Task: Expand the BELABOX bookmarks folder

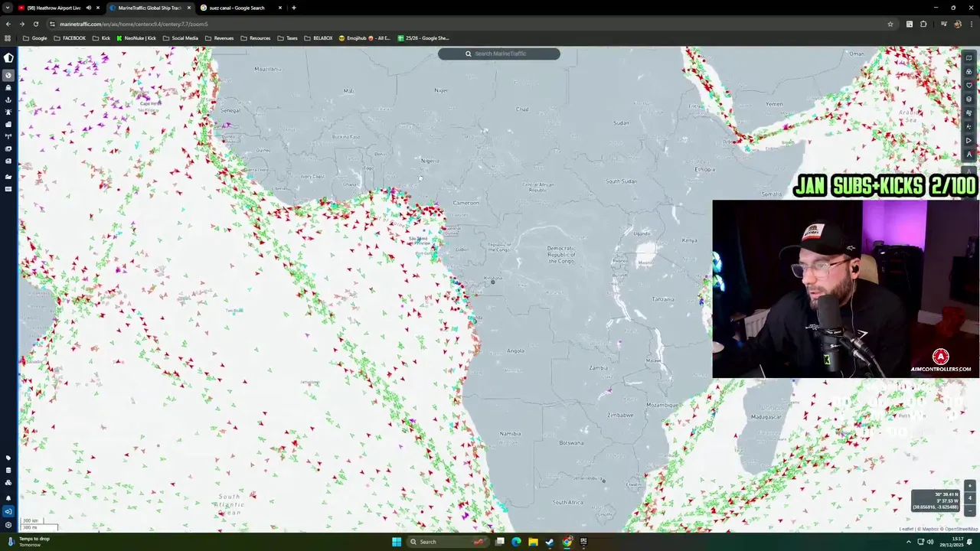Action: (x=318, y=38)
